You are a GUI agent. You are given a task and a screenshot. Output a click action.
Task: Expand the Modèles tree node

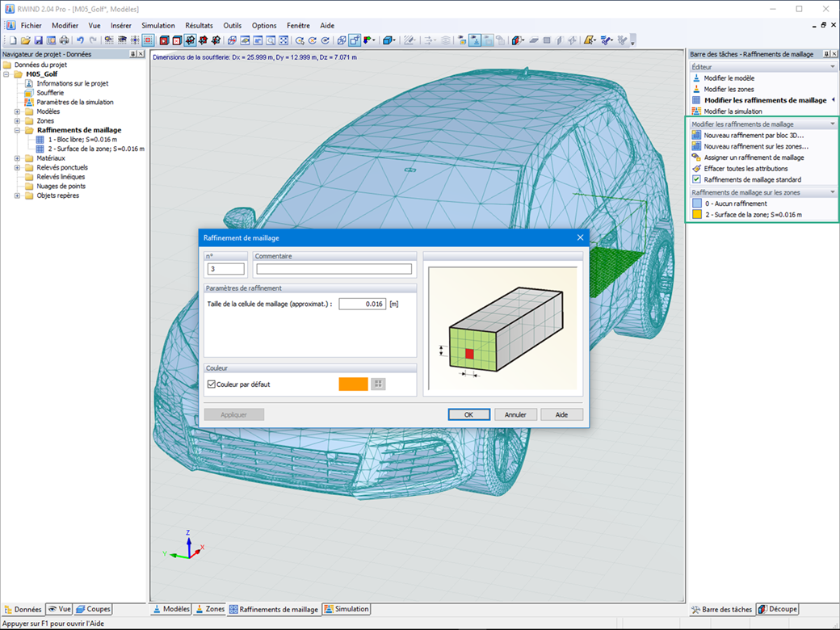[x=17, y=111]
